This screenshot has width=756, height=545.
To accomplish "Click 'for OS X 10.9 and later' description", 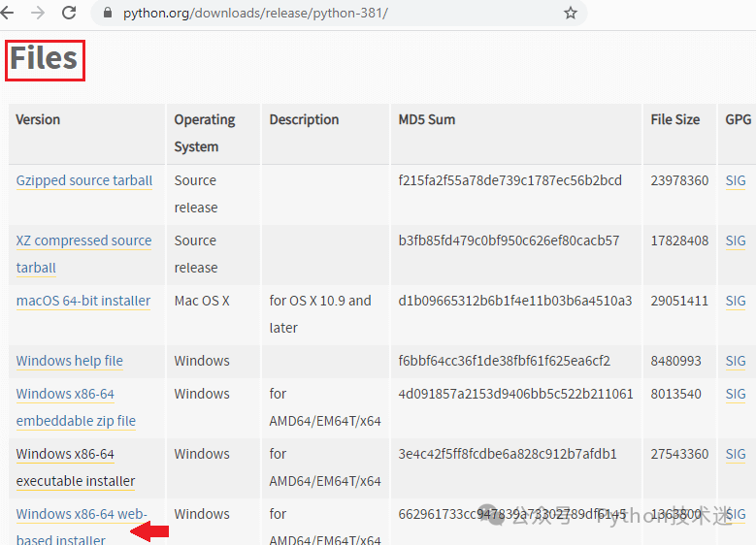I will click(320, 314).
